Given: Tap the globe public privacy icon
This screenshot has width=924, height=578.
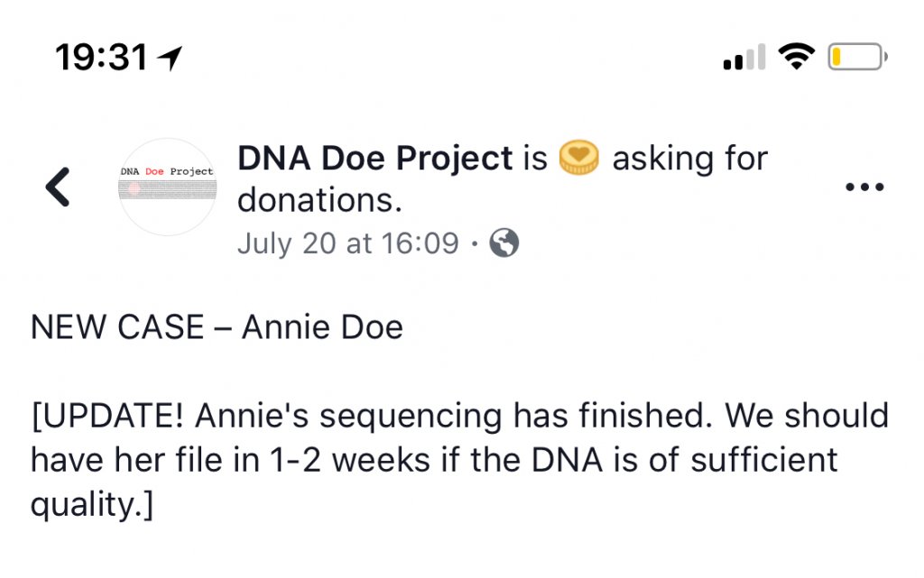Looking at the screenshot, I should click(504, 243).
